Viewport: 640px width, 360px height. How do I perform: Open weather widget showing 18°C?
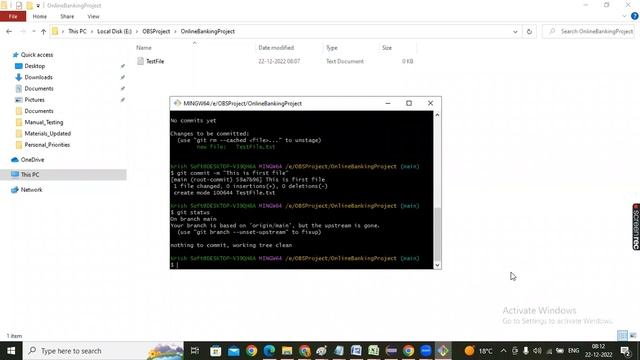pyautogui.click(x=479, y=351)
